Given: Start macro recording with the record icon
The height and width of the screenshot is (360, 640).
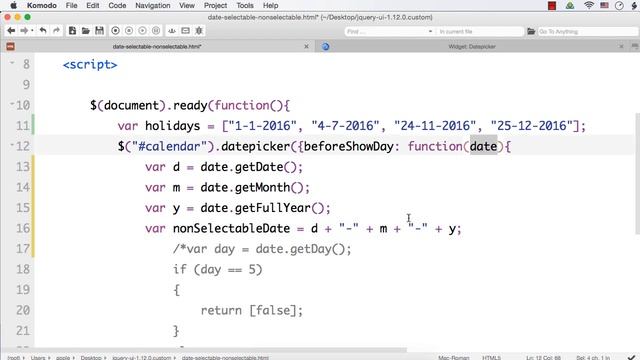Looking at the screenshot, I should 116,31.
